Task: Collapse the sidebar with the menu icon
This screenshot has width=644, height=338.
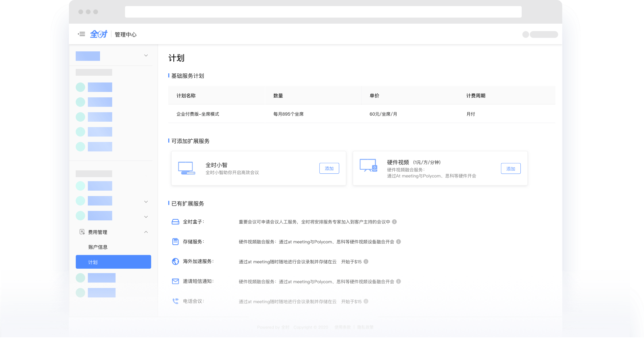Action: click(81, 34)
